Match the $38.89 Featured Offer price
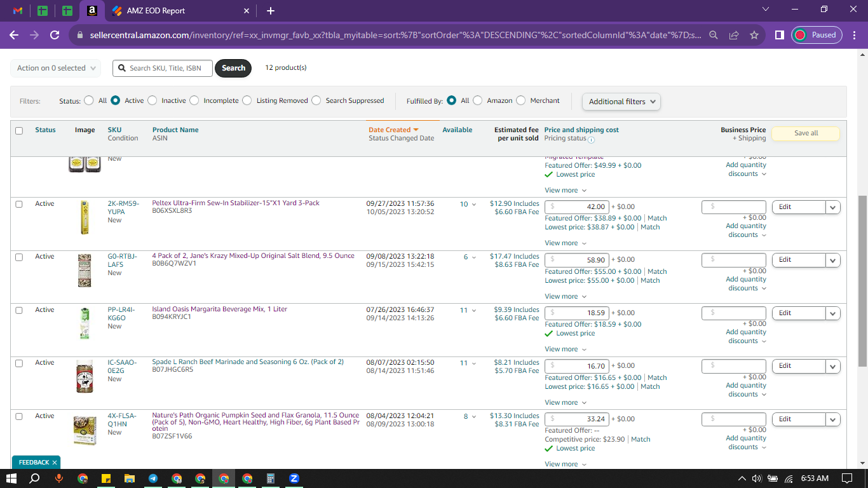868x488 pixels. tap(658, 218)
